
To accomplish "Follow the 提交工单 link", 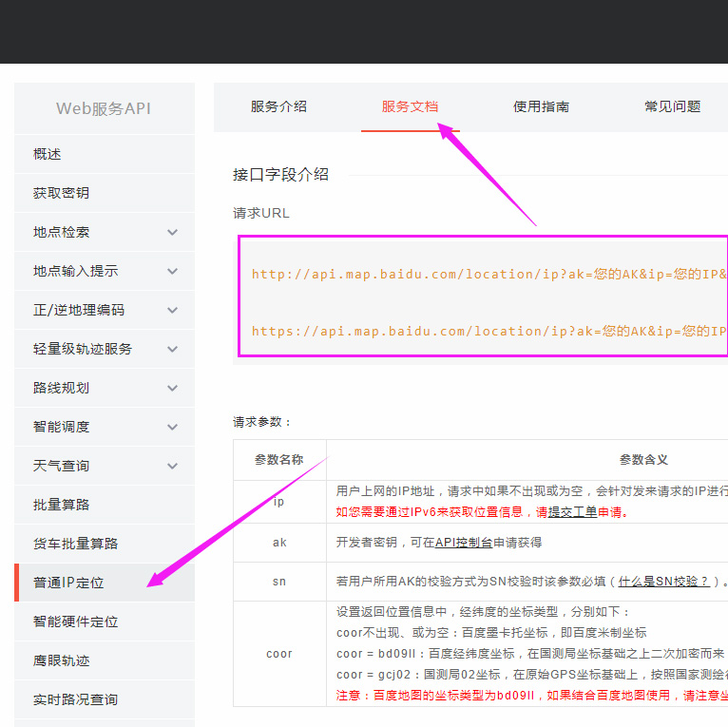I will click(572, 512).
